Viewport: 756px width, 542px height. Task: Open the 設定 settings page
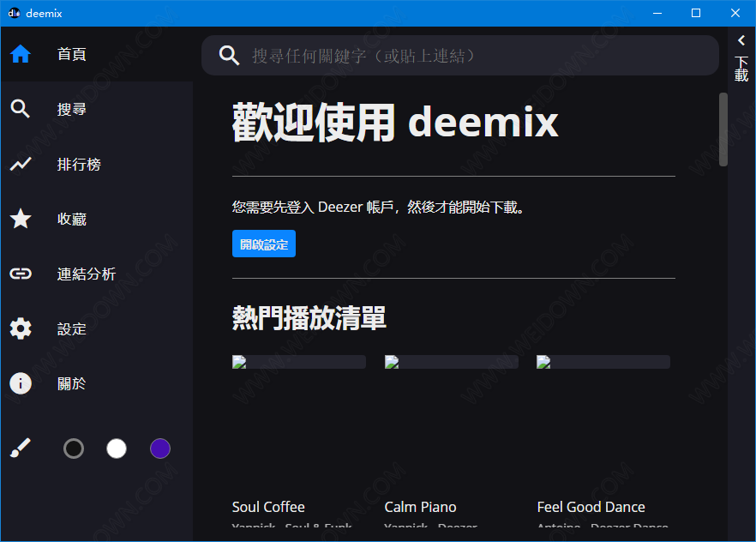96,328
